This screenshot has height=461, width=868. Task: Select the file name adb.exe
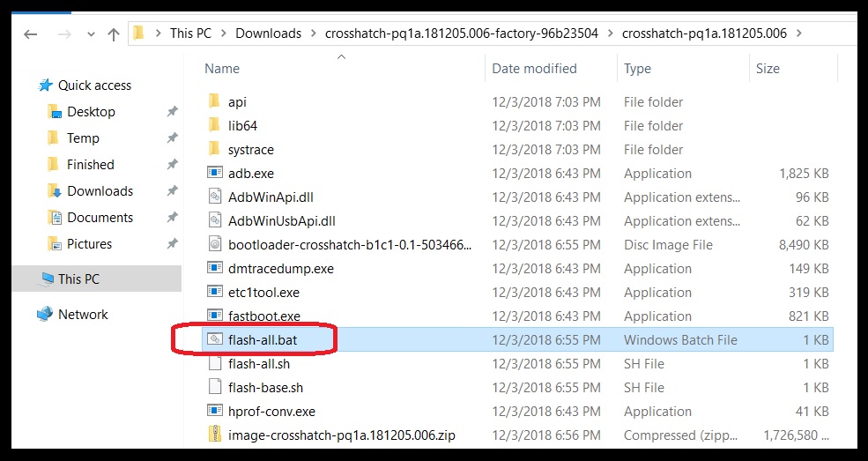(251, 174)
